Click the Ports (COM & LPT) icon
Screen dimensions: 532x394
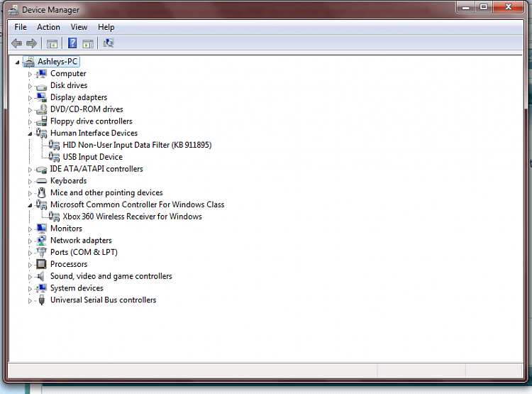(x=41, y=252)
